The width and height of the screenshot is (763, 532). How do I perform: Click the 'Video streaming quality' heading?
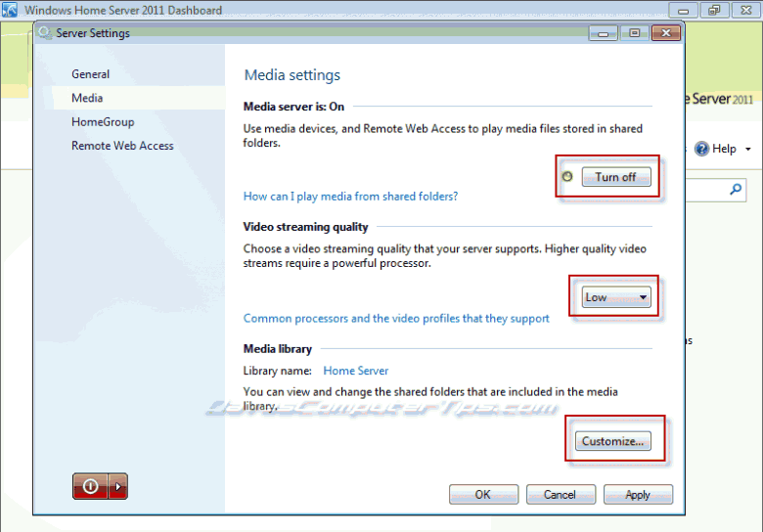click(x=305, y=227)
